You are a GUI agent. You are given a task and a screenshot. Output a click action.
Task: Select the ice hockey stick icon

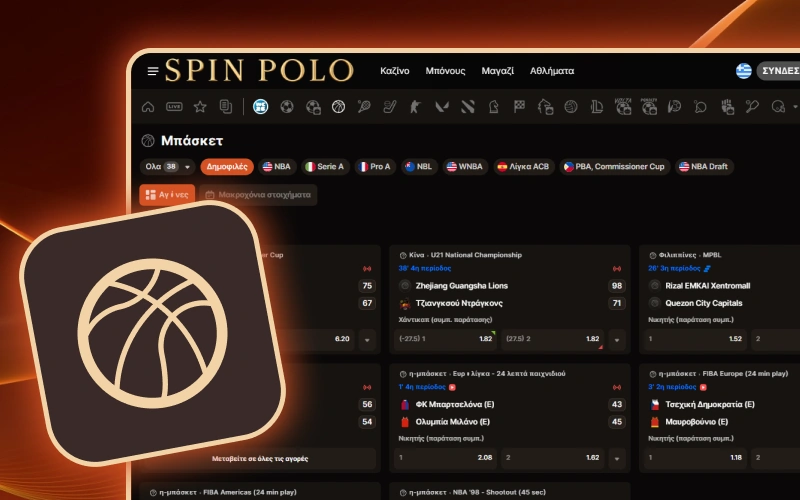[390, 107]
